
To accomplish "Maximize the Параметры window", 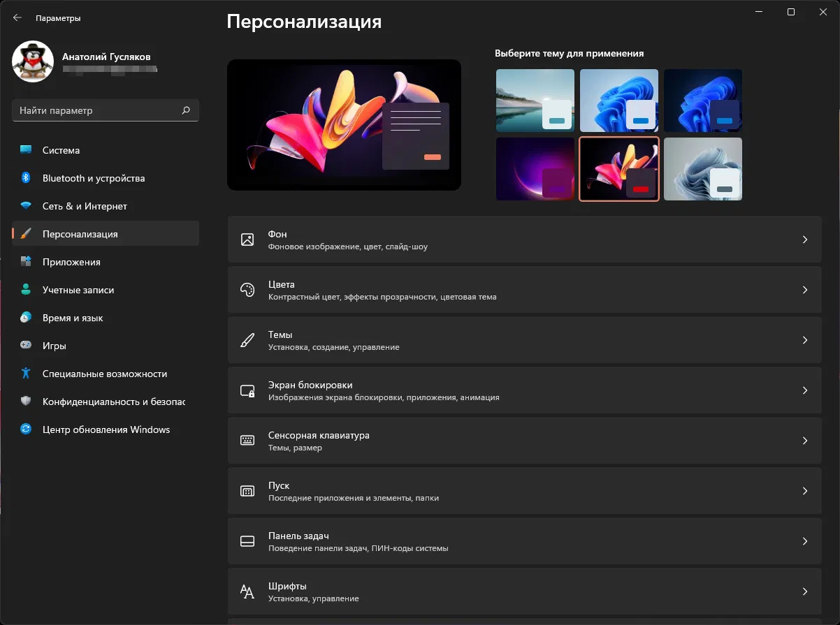I will click(x=791, y=12).
